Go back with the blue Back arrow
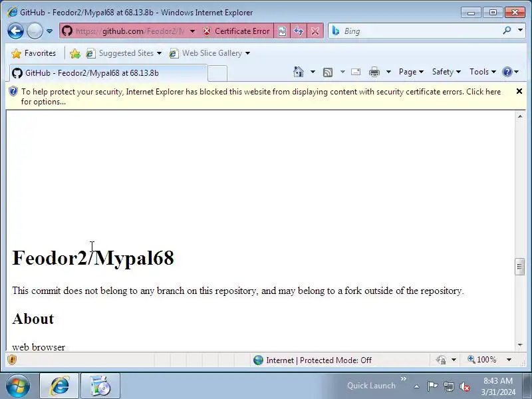Viewport: 532px width, 399px height. [x=15, y=31]
